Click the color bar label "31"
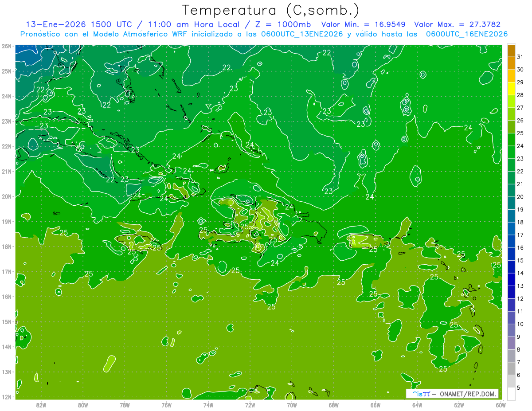Screen dimensions: 532x411 click(520, 57)
